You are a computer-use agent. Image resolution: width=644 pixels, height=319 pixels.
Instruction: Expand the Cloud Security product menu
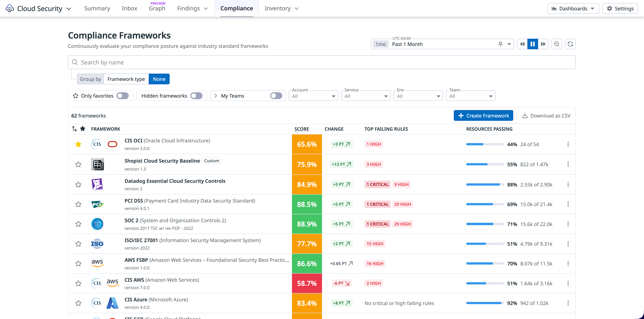tap(69, 9)
